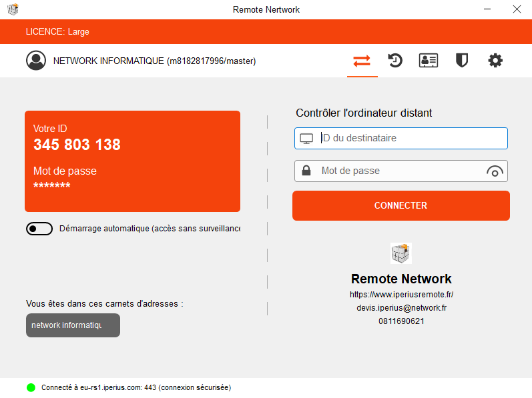The width and height of the screenshot is (532, 398).
Task: Click the Remote Network cube logo
Action: point(401,253)
